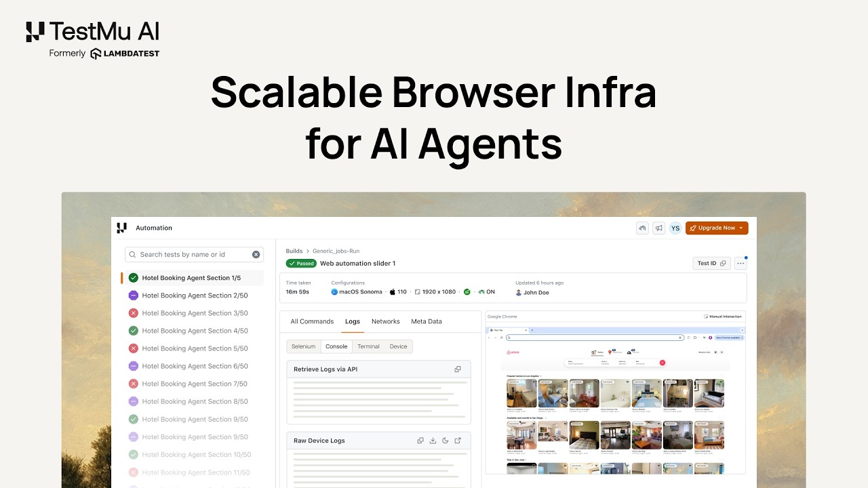Click the John Doe user avatar
Viewport: 868px width, 488px height.
click(x=519, y=293)
